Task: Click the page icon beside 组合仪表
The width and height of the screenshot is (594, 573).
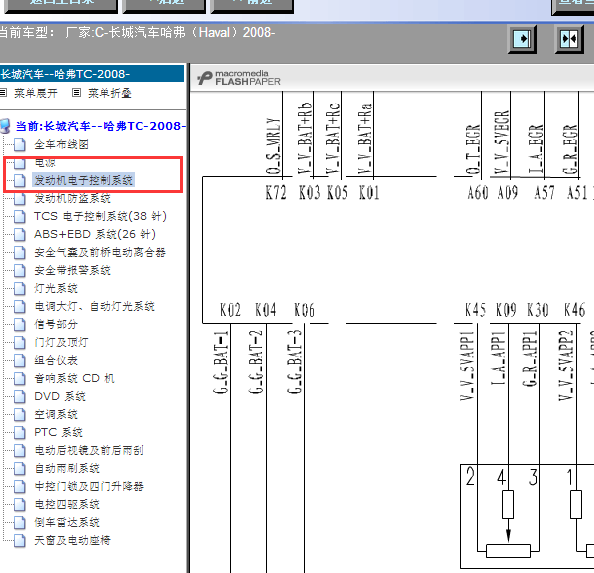Action: click(x=20, y=361)
